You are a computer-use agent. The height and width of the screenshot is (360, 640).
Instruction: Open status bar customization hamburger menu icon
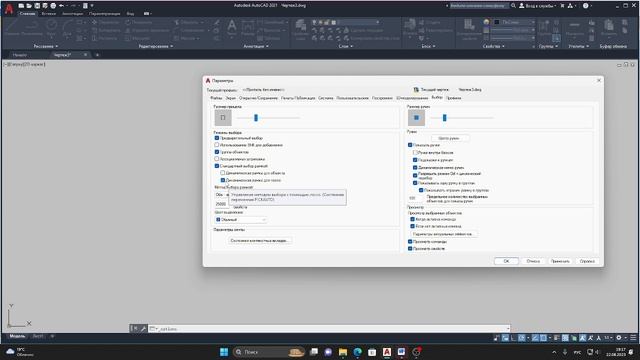[x=633, y=338]
